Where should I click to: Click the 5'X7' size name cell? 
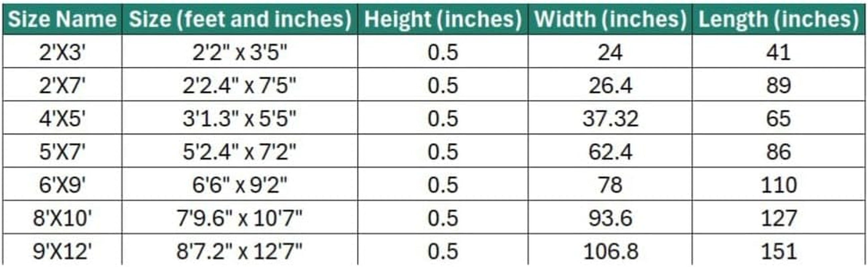pyautogui.click(x=62, y=152)
